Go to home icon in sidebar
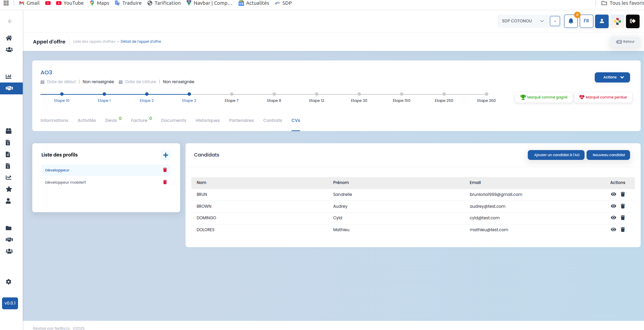Image resolution: width=644 pixels, height=330 pixels. tap(9, 38)
